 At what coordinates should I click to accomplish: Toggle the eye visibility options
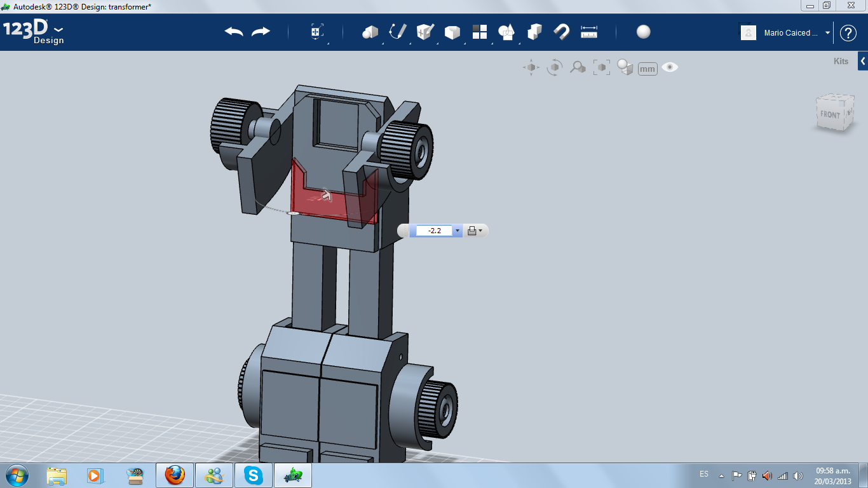click(670, 67)
